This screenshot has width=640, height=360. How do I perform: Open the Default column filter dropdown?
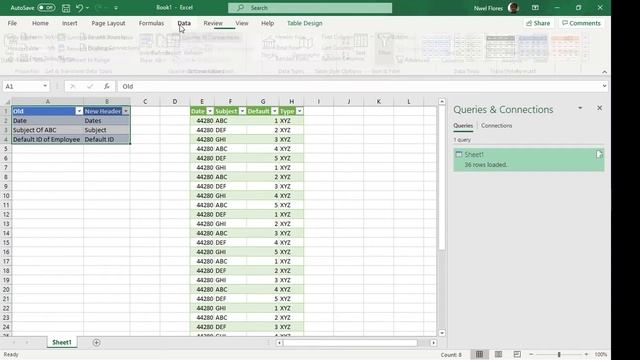(275, 111)
